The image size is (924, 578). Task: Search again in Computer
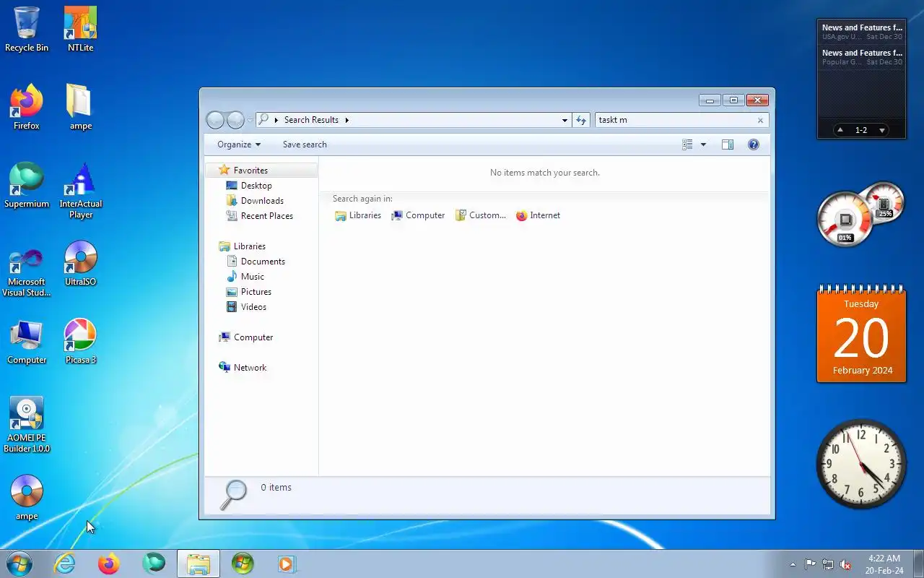coord(418,215)
